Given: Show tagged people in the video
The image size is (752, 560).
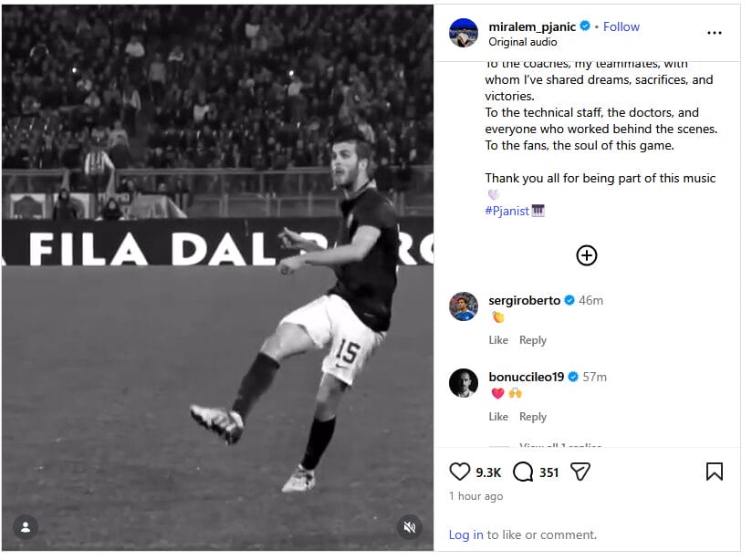Looking at the screenshot, I should coord(26,527).
